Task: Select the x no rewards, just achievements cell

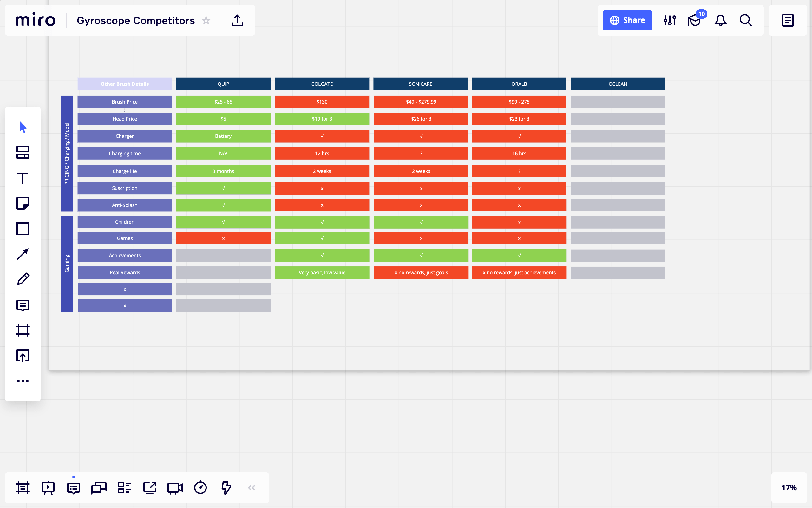Action: click(x=519, y=272)
